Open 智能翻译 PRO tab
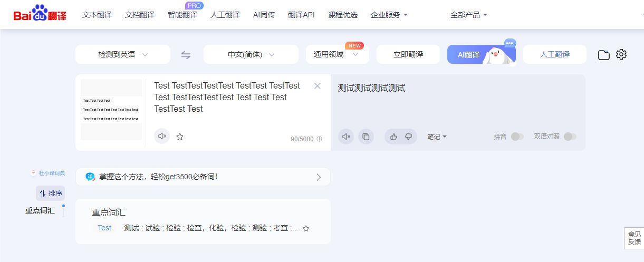This screenshot has width=644, height=262. (x=182, y=15)
